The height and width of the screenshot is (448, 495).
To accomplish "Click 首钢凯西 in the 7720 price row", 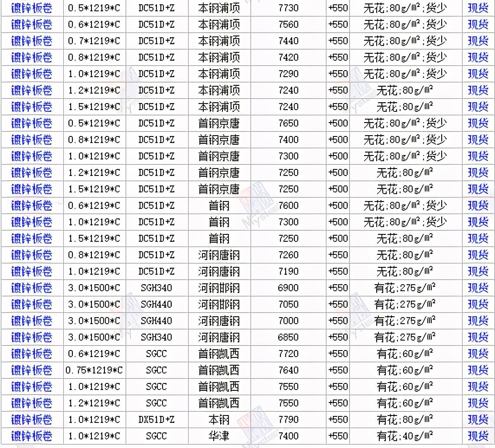I will 219,354.
